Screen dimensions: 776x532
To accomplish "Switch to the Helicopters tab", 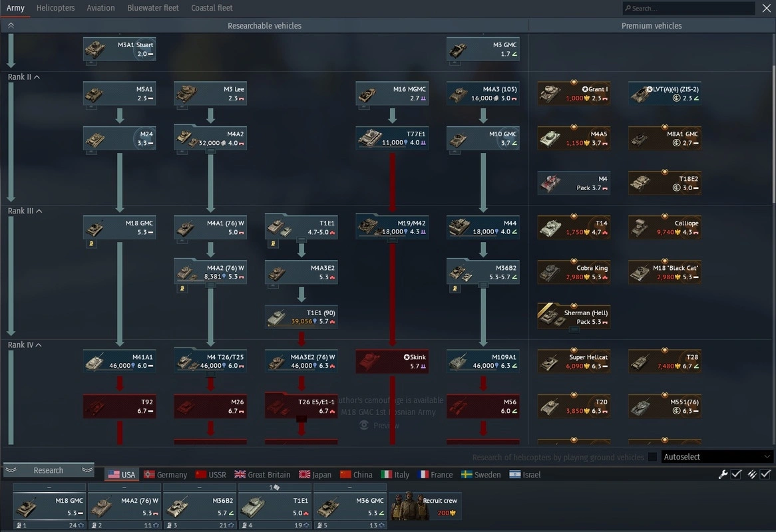I will pos(55,8).
